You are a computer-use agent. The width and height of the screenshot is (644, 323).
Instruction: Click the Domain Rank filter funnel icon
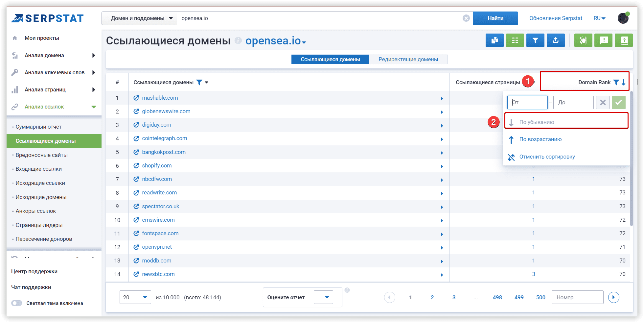pyautogui.click(x=616, y=82)
